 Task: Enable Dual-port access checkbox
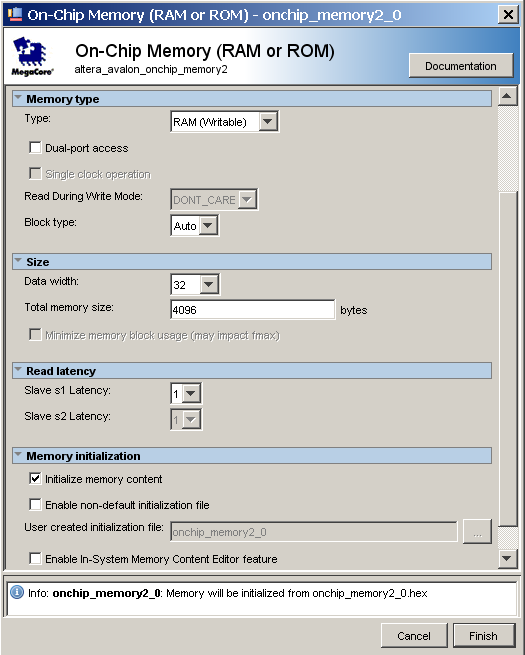[36, 147]
